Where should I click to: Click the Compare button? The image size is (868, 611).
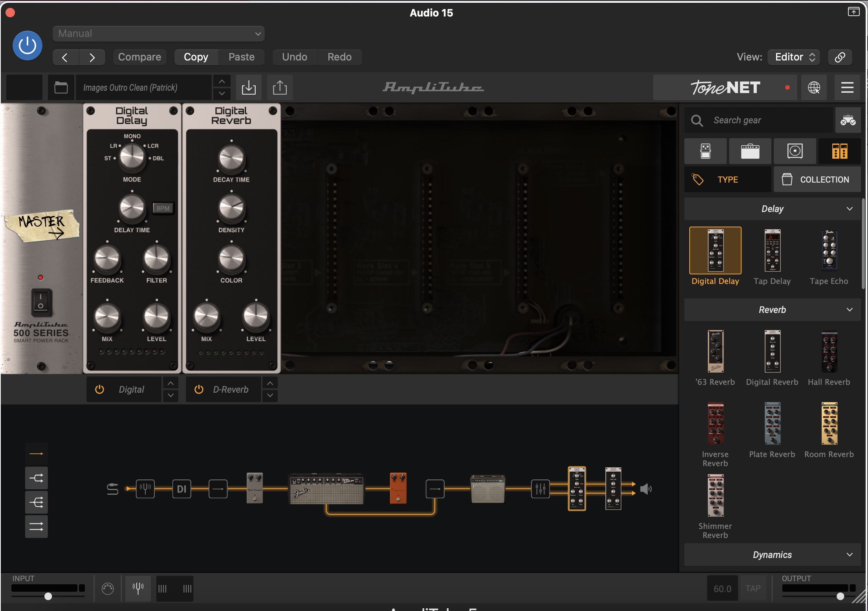click(x=139, y=57)
